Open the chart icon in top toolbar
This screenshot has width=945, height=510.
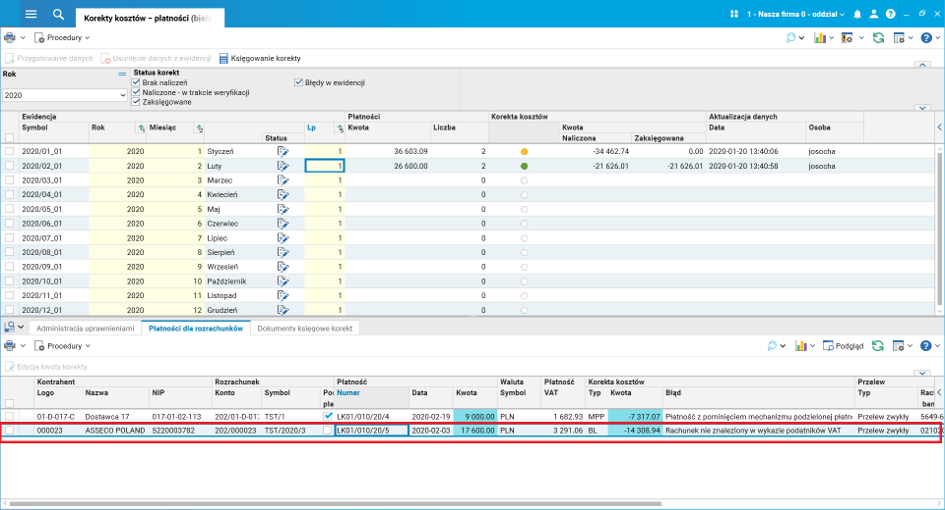819,38
